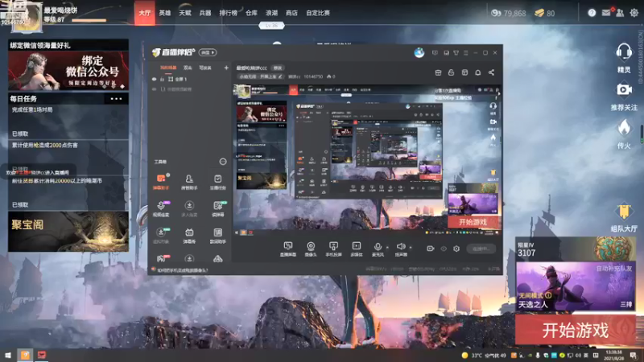Toggle preview eye icon beside settings gear

(x=444, y=249)
